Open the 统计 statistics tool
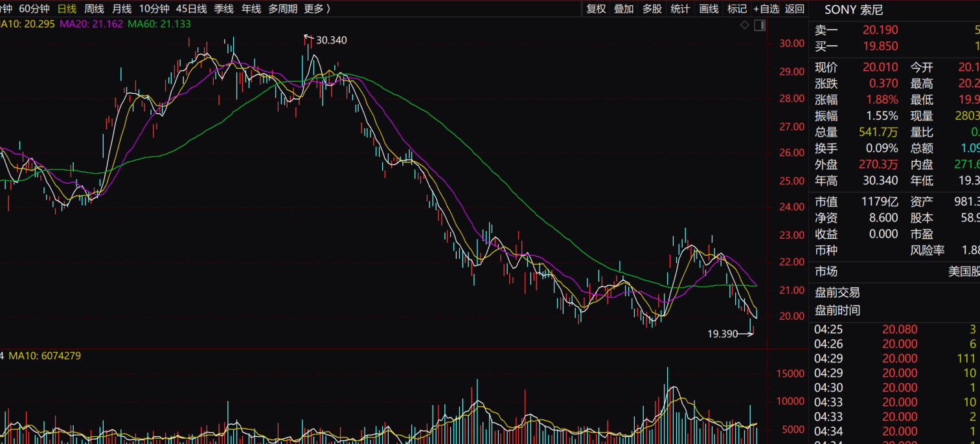 [680, 8]
